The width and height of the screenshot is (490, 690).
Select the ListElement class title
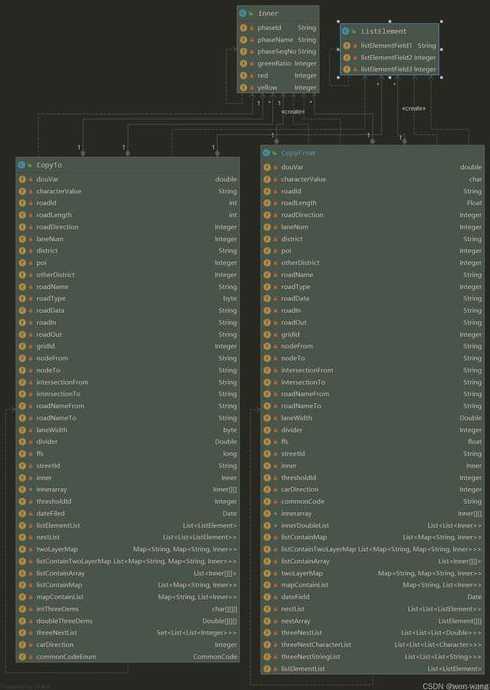384,31
